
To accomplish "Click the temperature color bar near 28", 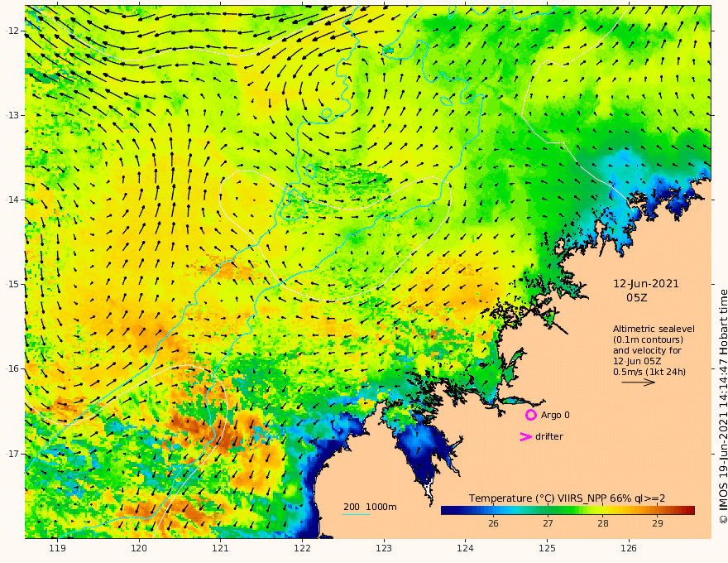I will [x=602, y=511].
